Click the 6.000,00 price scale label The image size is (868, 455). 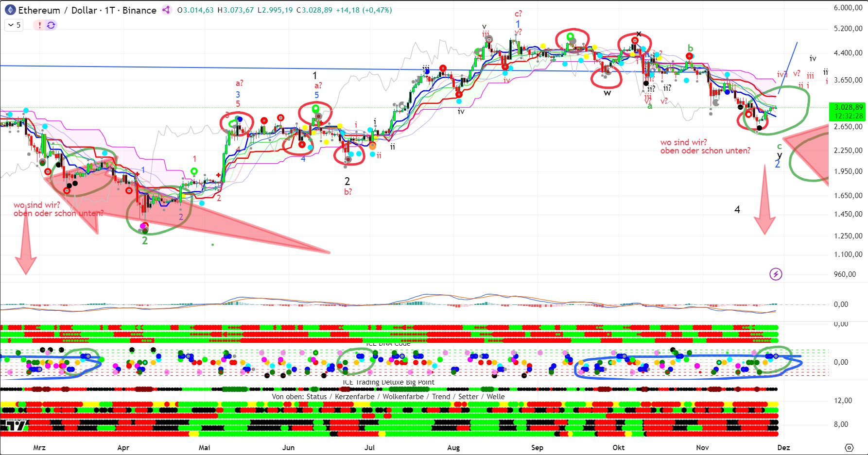pyautogui.click(x=848, y=8)
